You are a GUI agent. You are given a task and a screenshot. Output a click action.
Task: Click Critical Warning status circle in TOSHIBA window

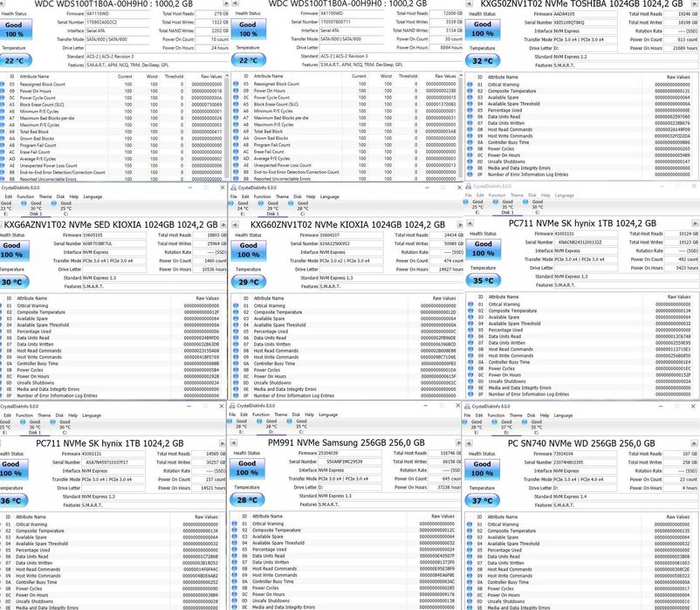click(x=470, y=85)
